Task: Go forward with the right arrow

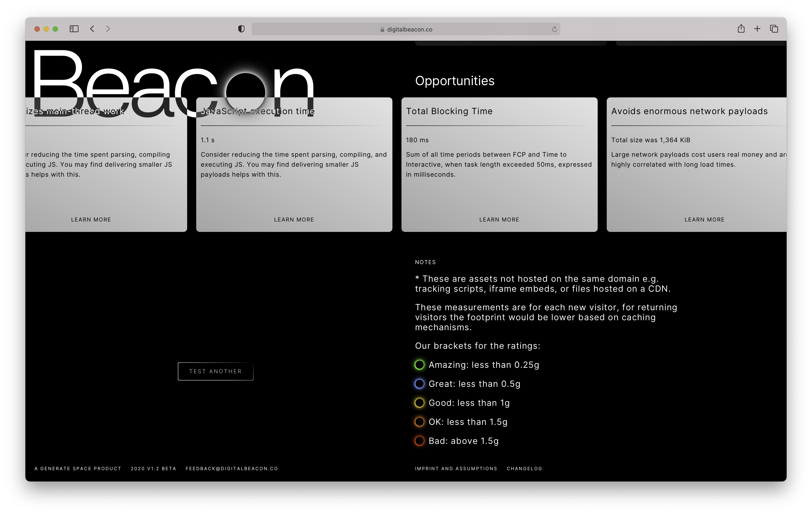Action: pyautogui.click(x=108, y=29)
